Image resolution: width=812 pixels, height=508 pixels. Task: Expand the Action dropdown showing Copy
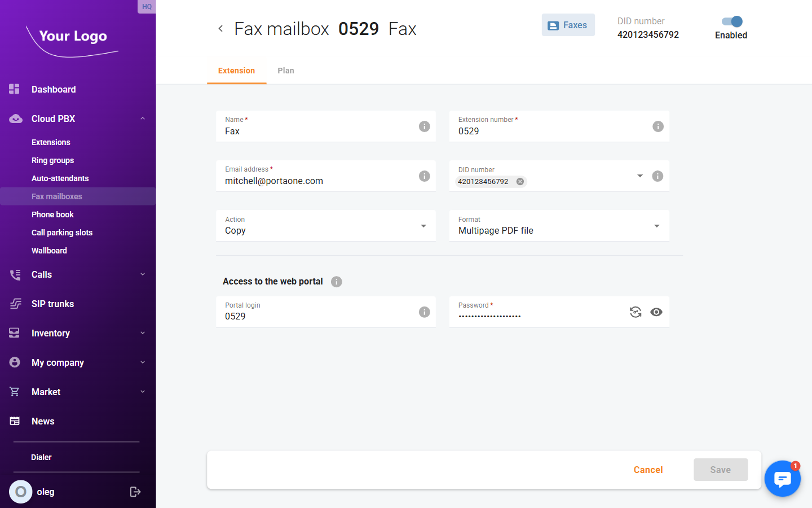423,225
